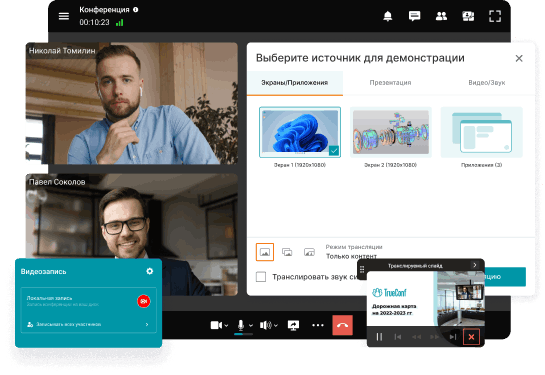545x375 pixels.
Task: Open conference info next to Конференция title
Action: pos(136,10)
